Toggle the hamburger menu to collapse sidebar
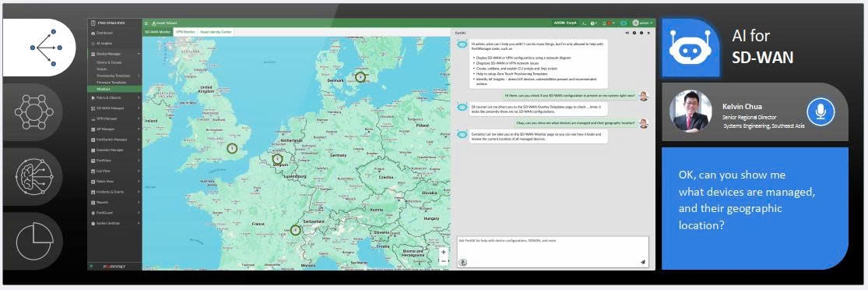Viewport: 868px width, 290px height. [x=146, y=23]
